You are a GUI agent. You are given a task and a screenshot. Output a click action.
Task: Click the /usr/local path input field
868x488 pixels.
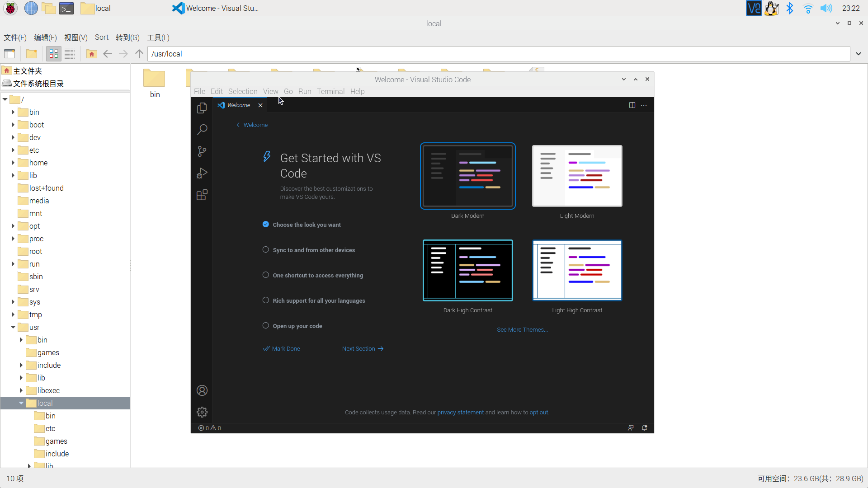pyautogui.click(x=499, y=54)
